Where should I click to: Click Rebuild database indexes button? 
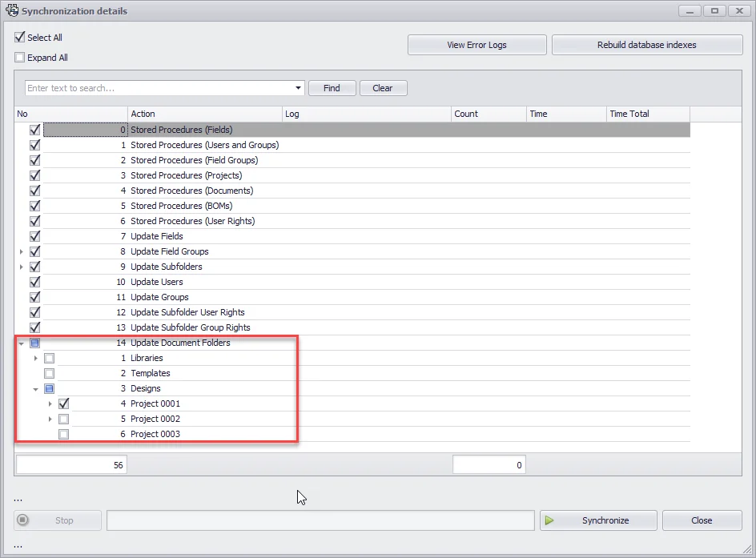[x=646, y=45]
